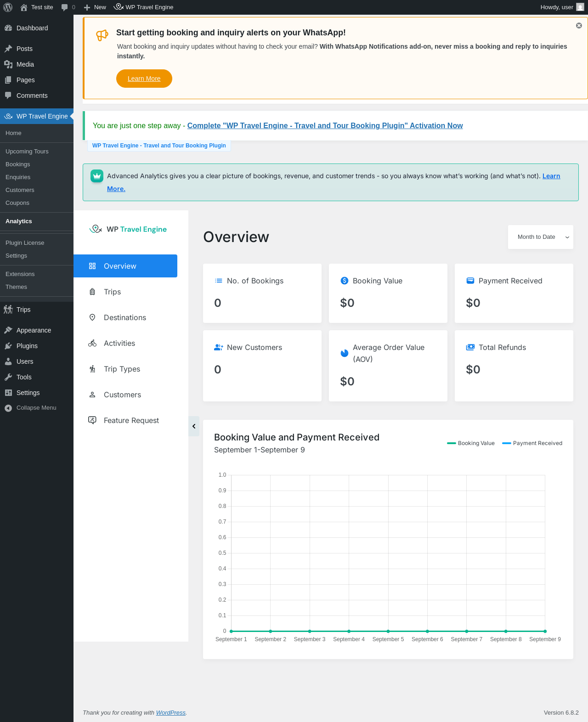Click the New Customers people icon

click(x=219, y=347)
